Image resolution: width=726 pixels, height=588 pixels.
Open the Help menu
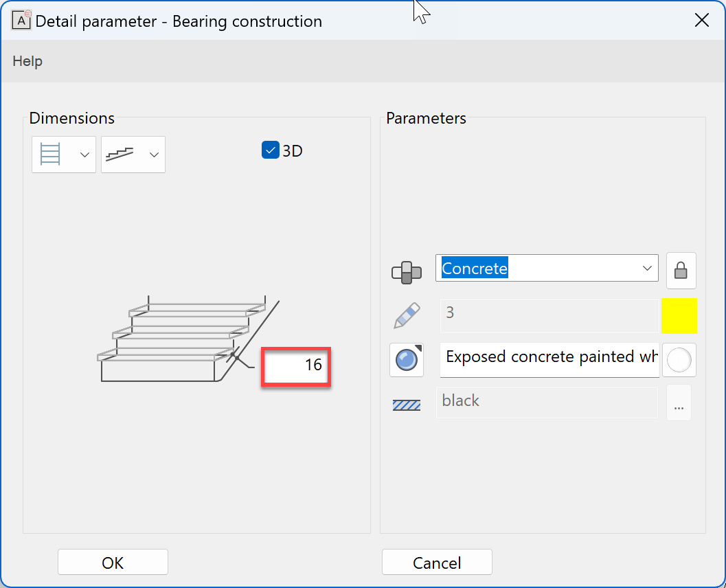pyautogui.click(x=27, y=60)
